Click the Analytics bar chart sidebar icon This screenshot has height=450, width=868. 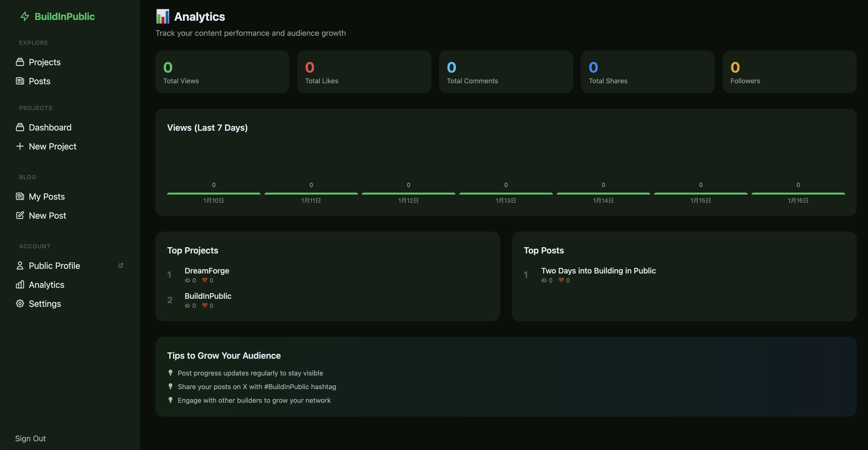tap(20, 285)
